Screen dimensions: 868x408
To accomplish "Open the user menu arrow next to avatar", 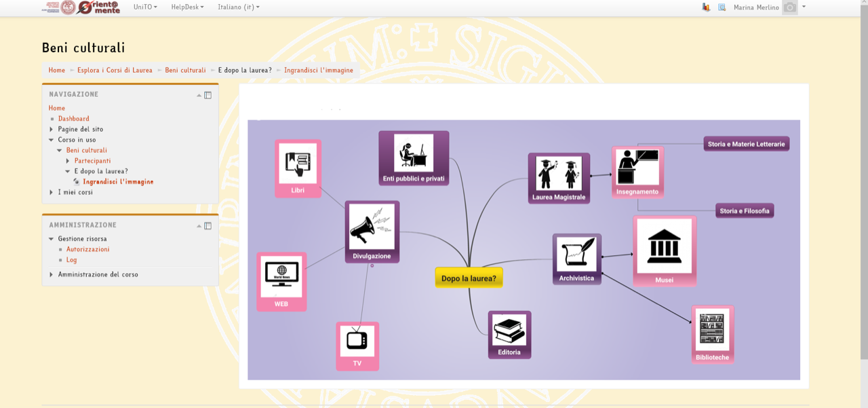I will click(x=804, y=7).
